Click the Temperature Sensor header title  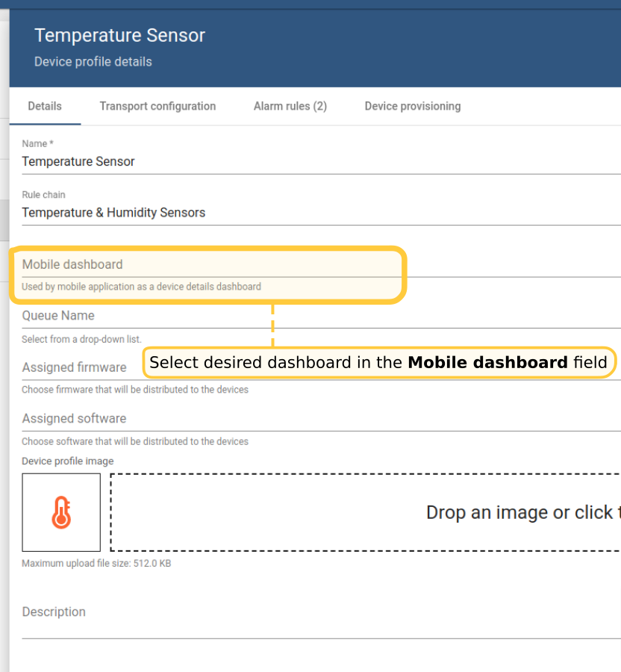tap(119, 35)
